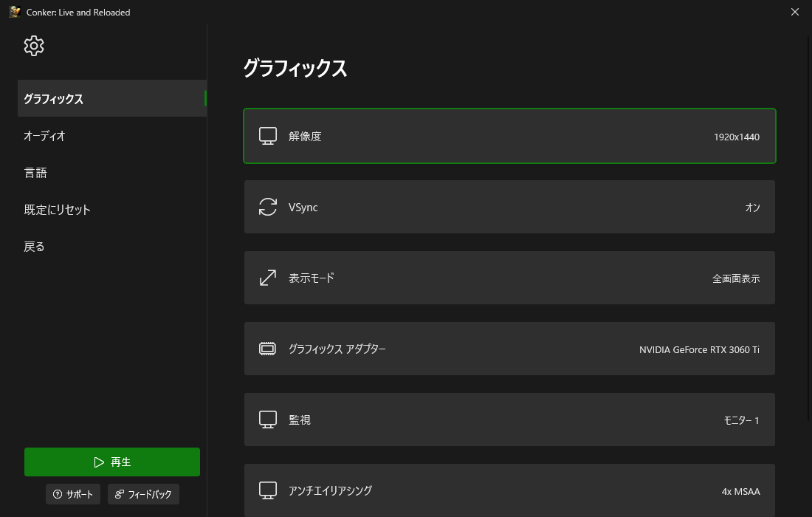Click the monitor icon beside 監視
The height and width of the screenshot is (517, 812).
pos(268,420)
